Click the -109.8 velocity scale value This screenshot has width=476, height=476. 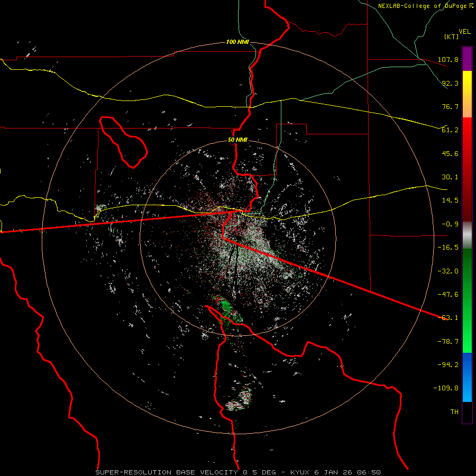point(446,388)
